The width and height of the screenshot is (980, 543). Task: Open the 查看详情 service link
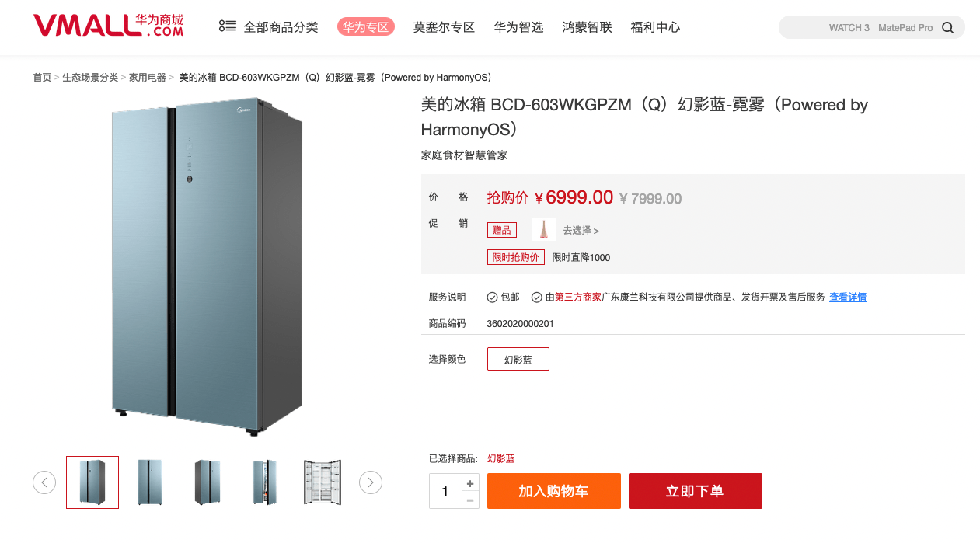click(x=848, y=298)
